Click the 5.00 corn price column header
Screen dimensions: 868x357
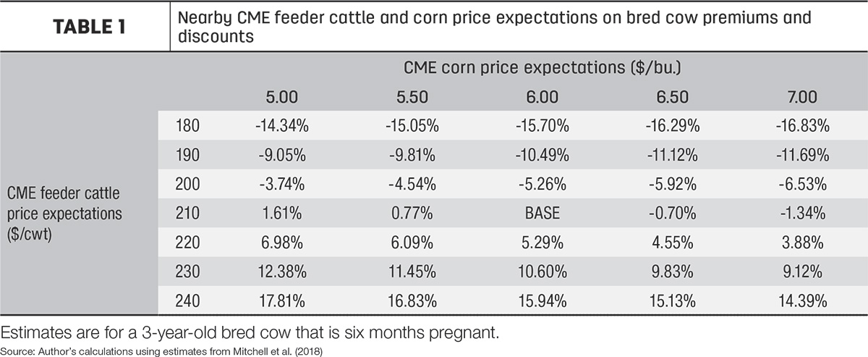pyautogui.click(x=282, y=96)
